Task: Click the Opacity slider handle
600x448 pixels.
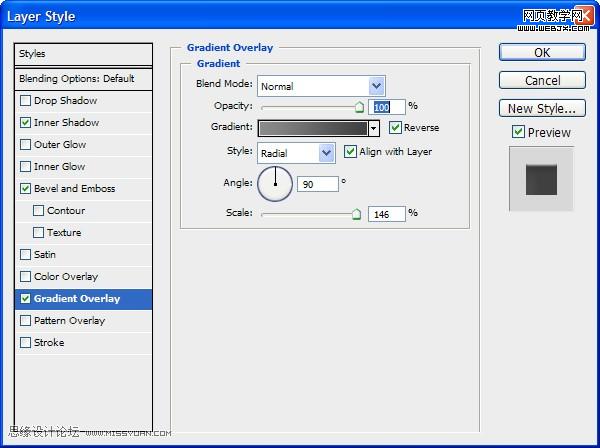Action: point(359,107)
